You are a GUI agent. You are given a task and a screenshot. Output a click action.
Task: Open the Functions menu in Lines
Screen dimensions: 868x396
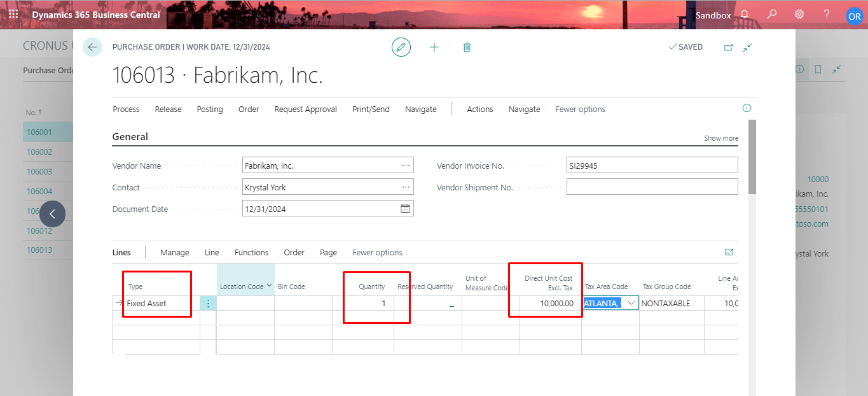(x=252, y=252)
